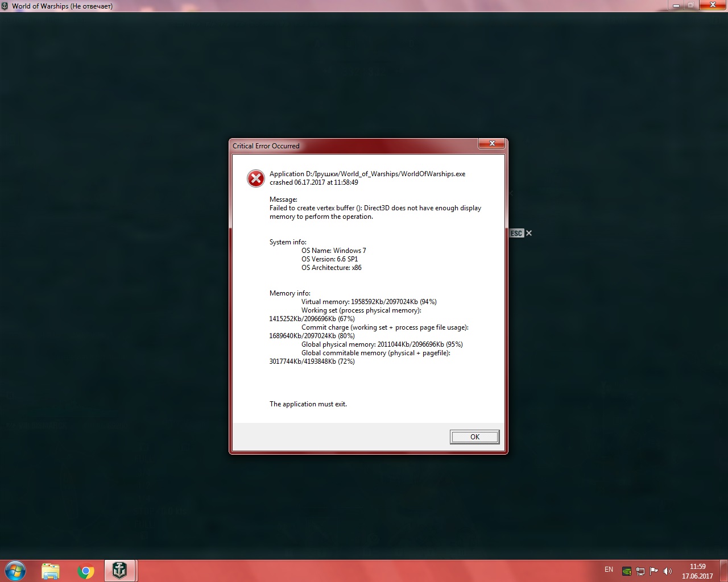Screen dimensions: 728x582
Task: Open Windows Explorer from the taskbar
Action: pos(51,571)
